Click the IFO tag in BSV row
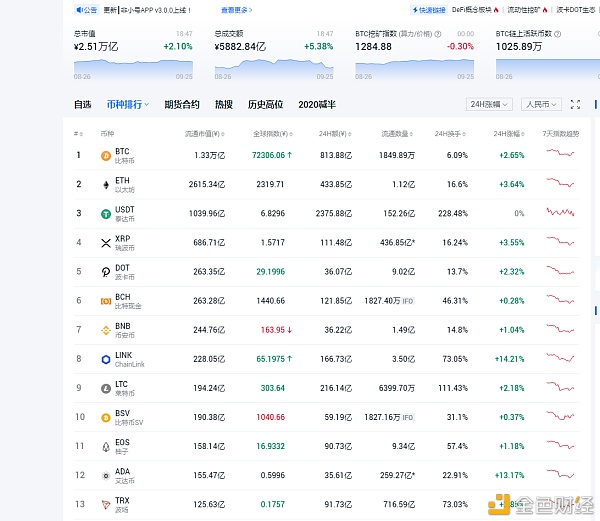The height and width of the screenshot is (521, 600). [x=408, y=417]
